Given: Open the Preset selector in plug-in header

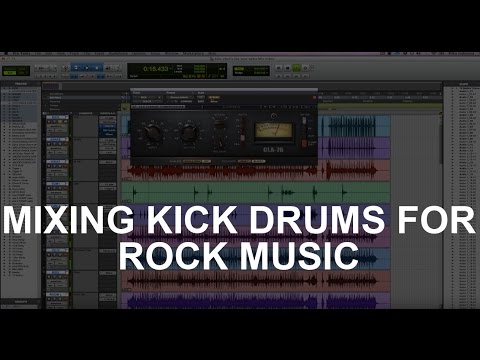Looking at the screenshot, I should 180,97.
